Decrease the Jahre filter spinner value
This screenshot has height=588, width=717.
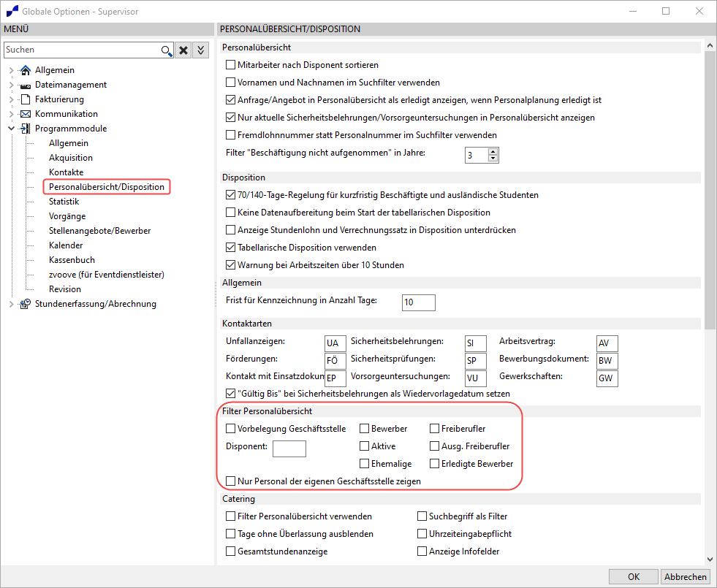point(493,159)
